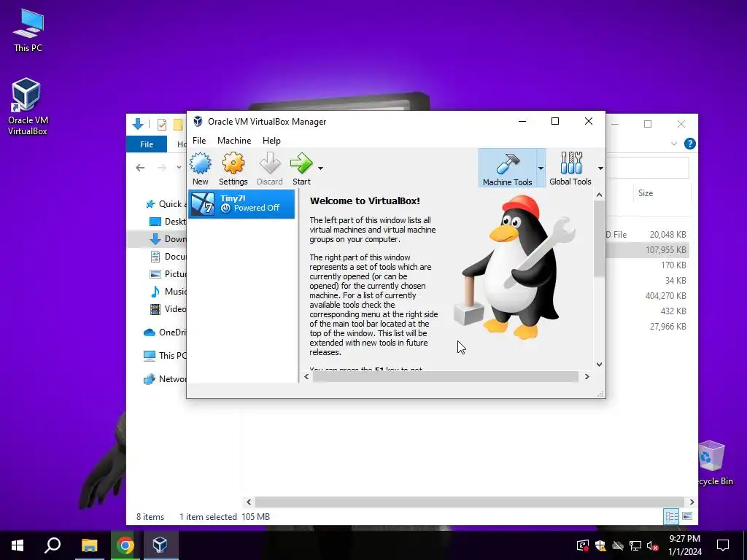The image size is (747, 560).
Task: Click the VirtualBox title bar cube icon
Action: click(x=198, y=122)
